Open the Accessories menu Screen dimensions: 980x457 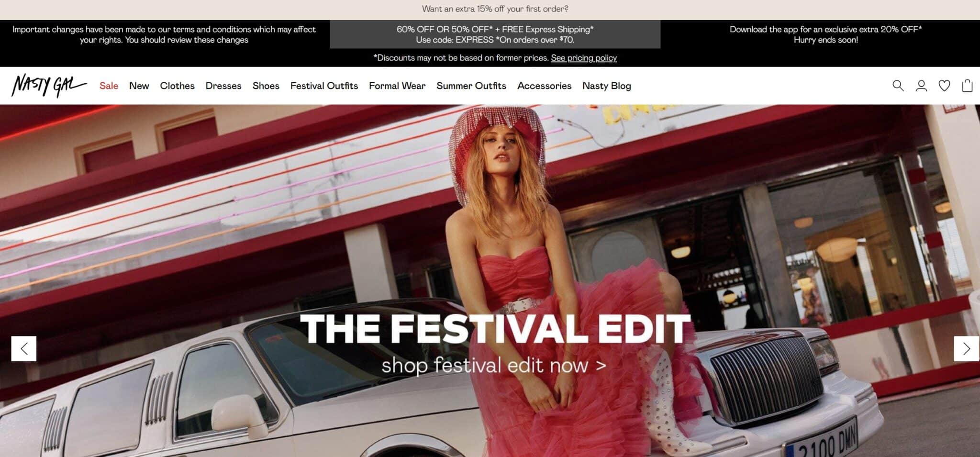tap(544, 86)
